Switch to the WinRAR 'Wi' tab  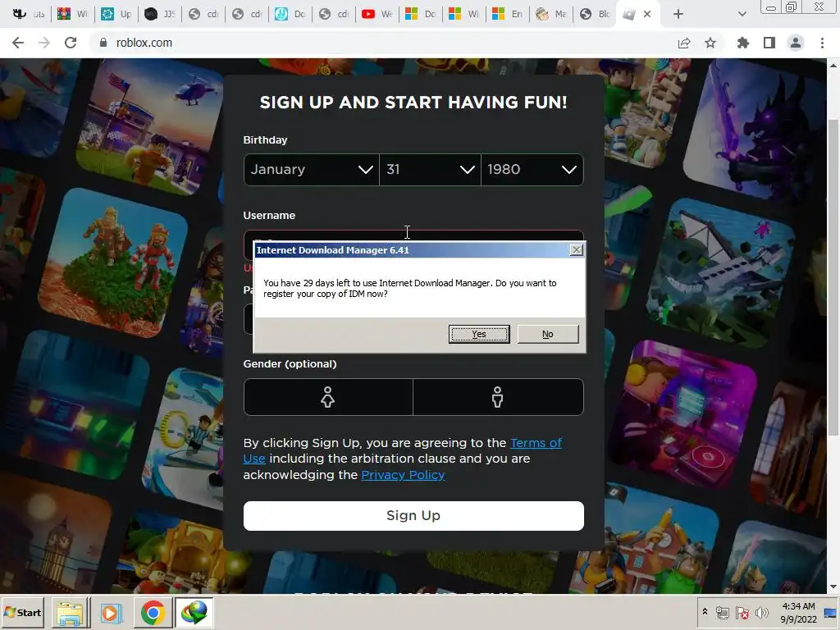(72, 15)
